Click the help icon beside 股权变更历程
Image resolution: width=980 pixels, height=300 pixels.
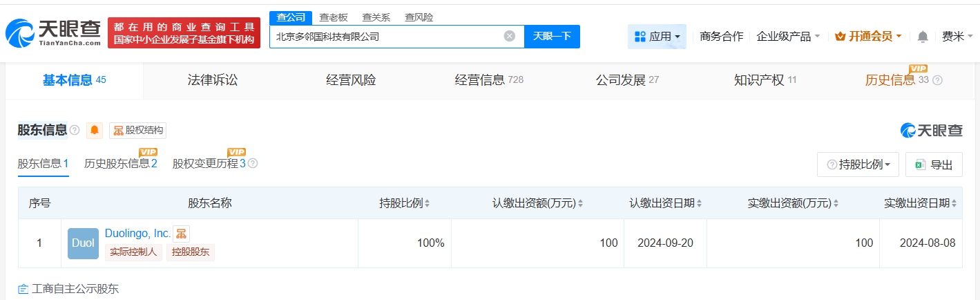point(253,164)
